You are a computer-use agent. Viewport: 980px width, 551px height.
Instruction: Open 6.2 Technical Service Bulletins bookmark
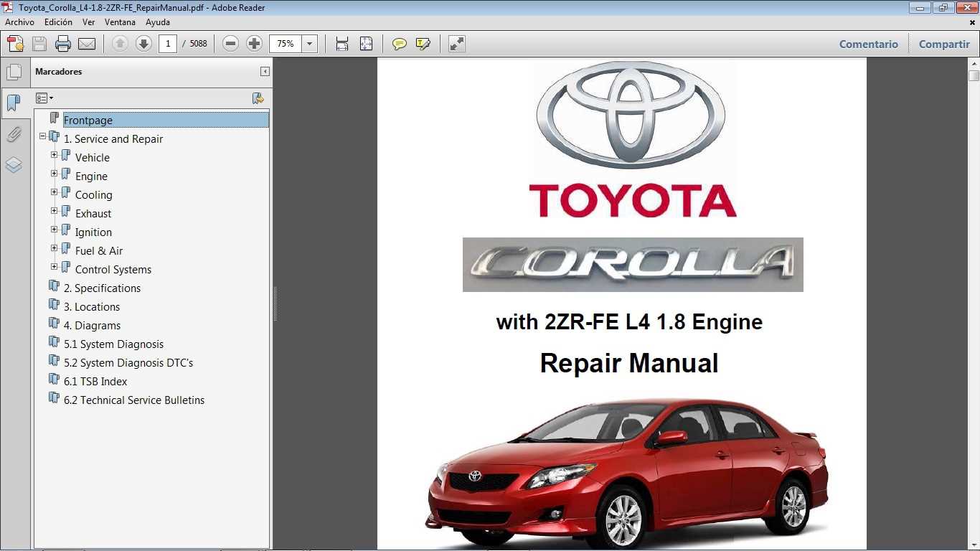click(134, 400)
